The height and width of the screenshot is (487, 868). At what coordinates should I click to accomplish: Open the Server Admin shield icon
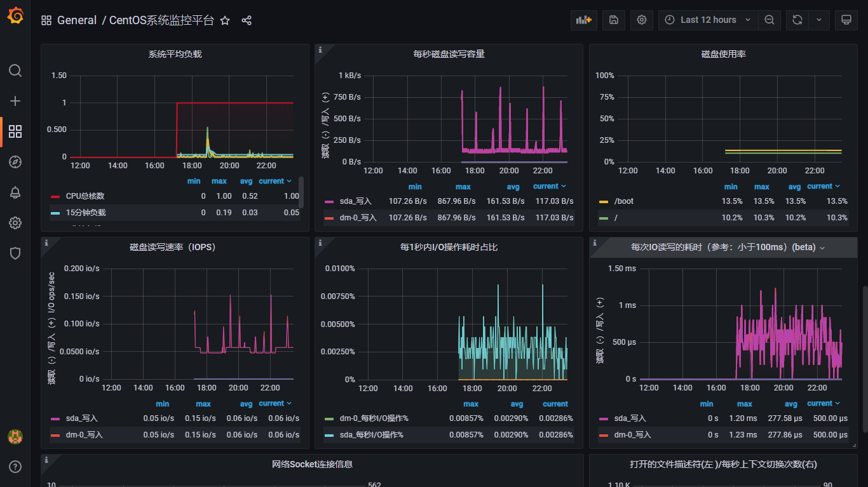click(15, 253)
